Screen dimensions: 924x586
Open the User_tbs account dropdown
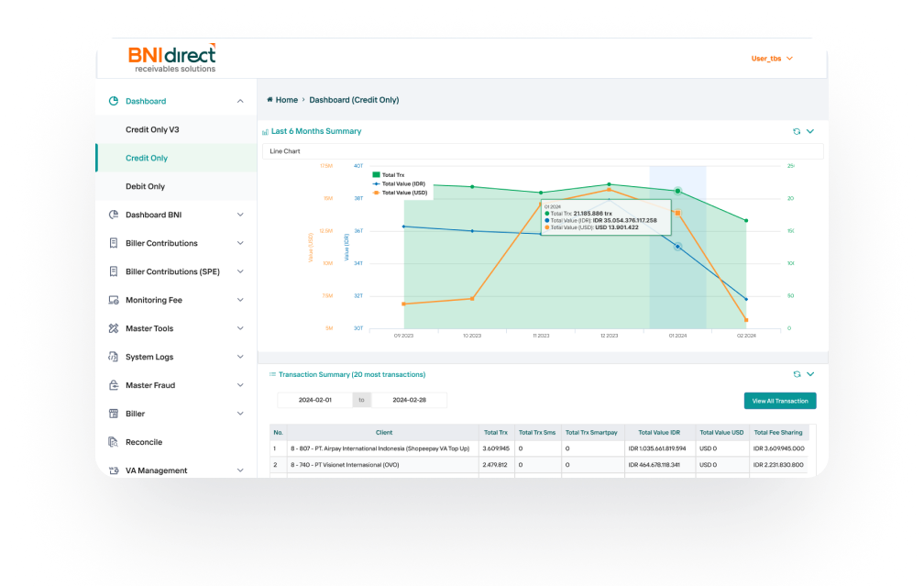point(772,59)
